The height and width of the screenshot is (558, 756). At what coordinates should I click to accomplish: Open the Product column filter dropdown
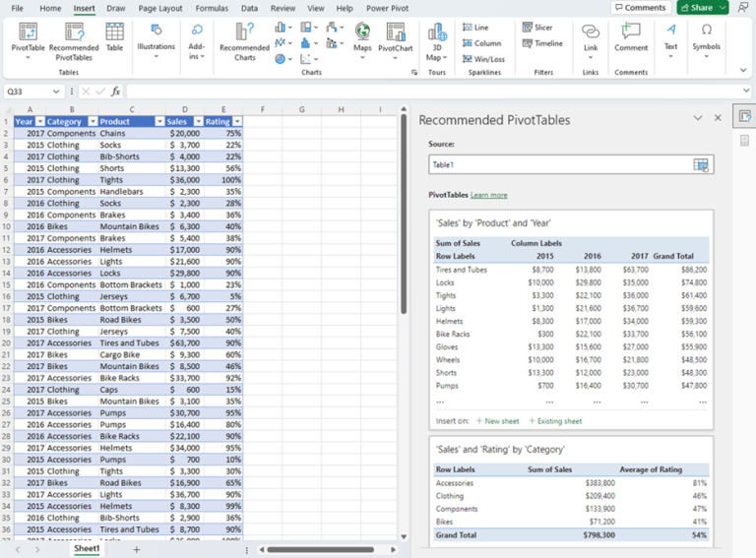[159, 121]
